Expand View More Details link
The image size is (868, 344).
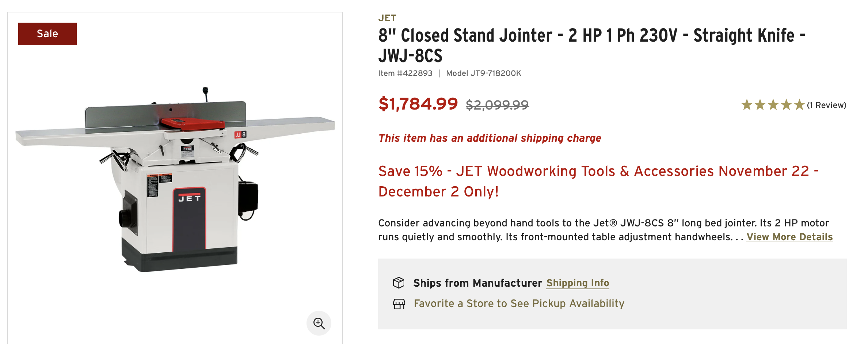[x=789, y=237]
